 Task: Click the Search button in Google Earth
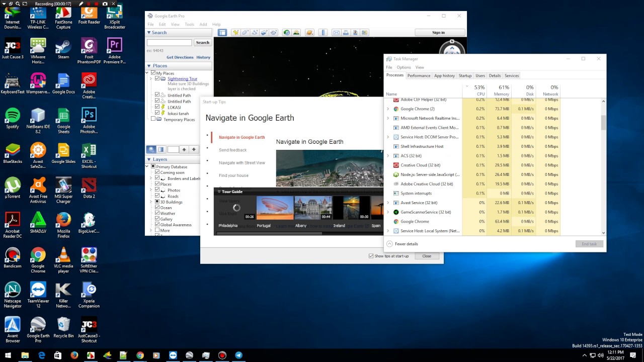202,43
